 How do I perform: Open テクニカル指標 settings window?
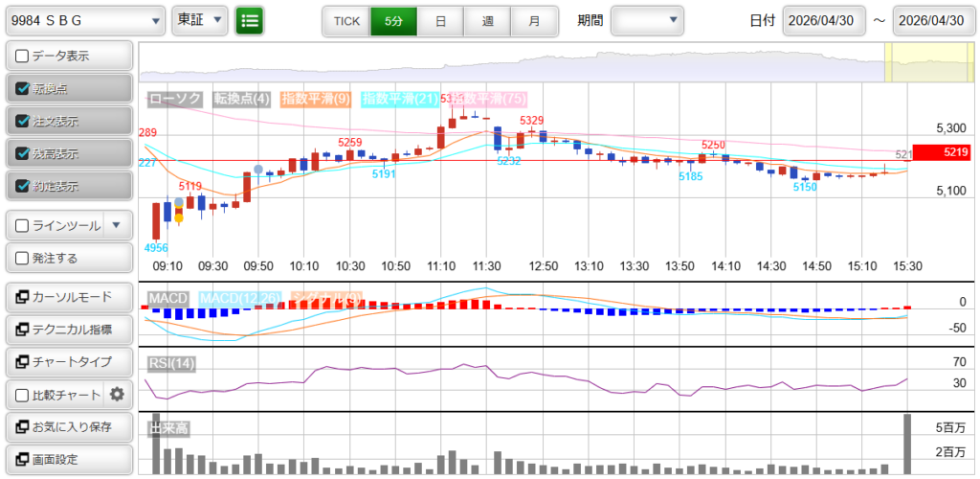pyautogui.click(x=68, y=330)
